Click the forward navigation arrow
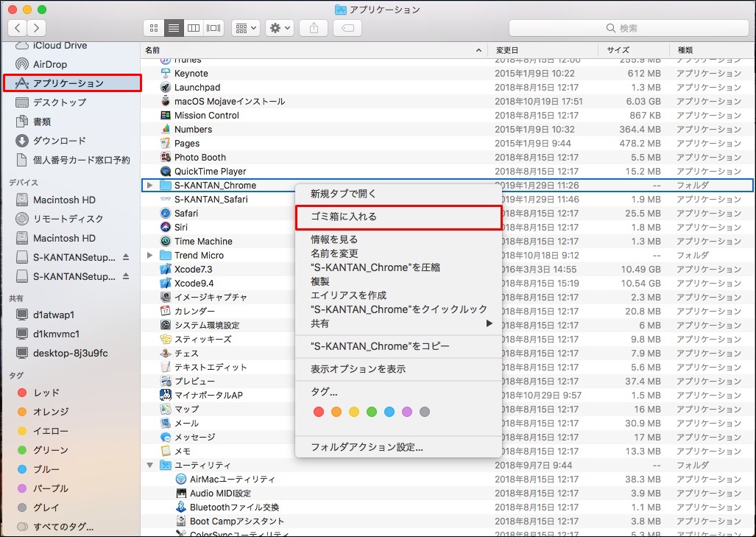 click(x=36, y=28)
